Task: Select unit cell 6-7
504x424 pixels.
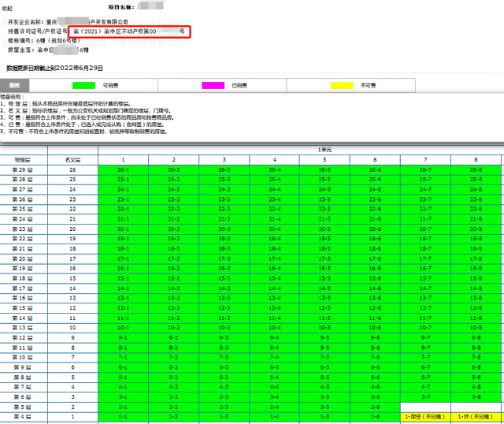Action: [425, 367]
